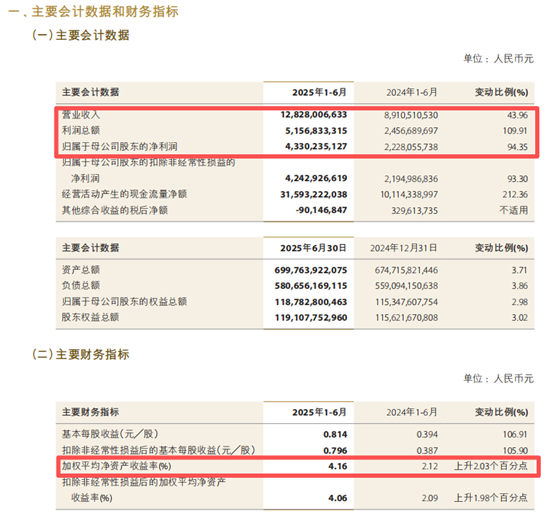This screenshot has width=550, height=516.
Task: Select the 经营活动产生的现金流量净额 label
Action: pos(125,194)
